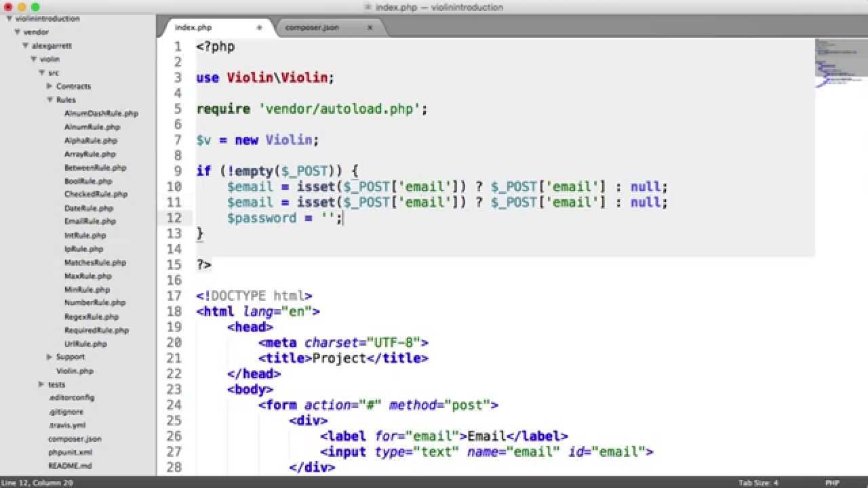Click the html lang="en" line
Image resolution: width=868 pixels, height=488 pixels.
pos(258,311)
